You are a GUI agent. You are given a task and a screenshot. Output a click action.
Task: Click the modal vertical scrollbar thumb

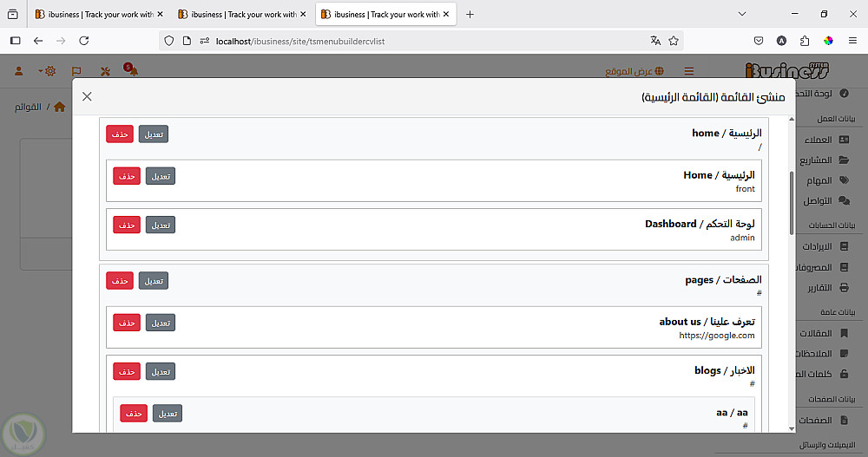(x=791, y=202)
